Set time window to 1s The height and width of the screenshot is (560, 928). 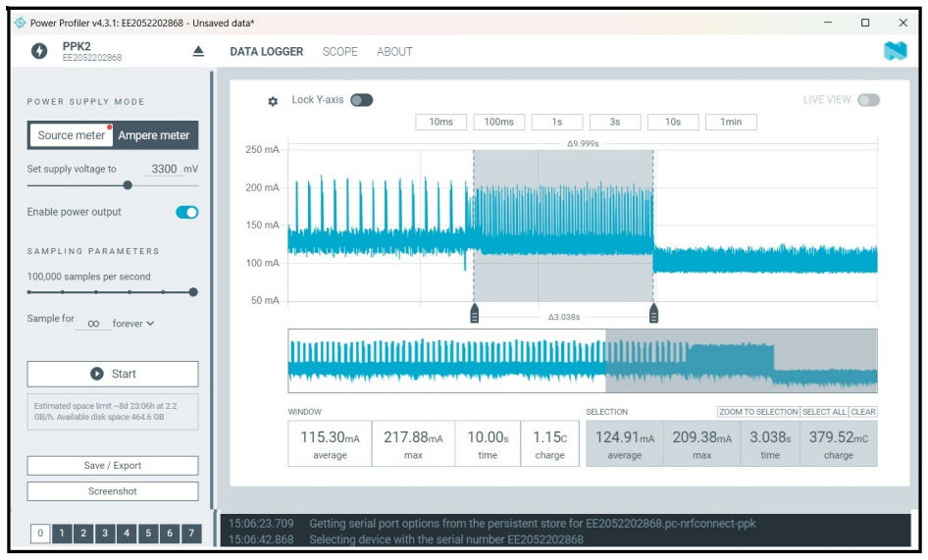pos(557,122)
